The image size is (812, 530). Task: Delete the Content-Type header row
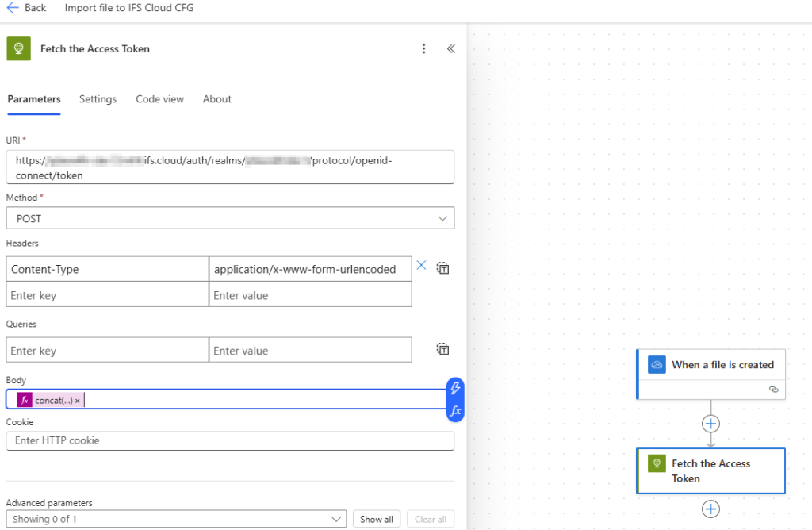(422, 267)
